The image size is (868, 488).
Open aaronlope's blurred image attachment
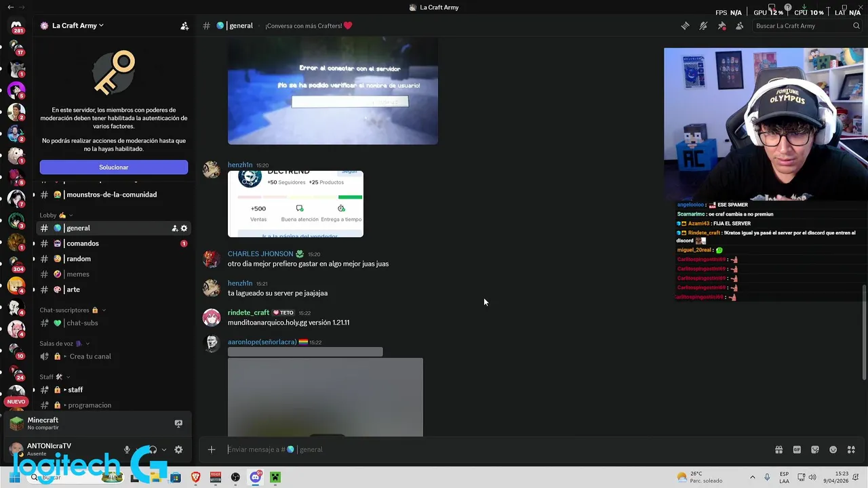325,397
